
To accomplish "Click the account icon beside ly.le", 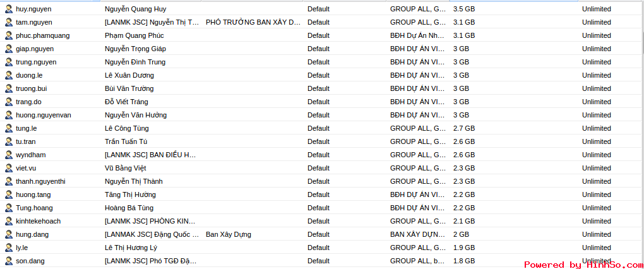I will [9, 248].
